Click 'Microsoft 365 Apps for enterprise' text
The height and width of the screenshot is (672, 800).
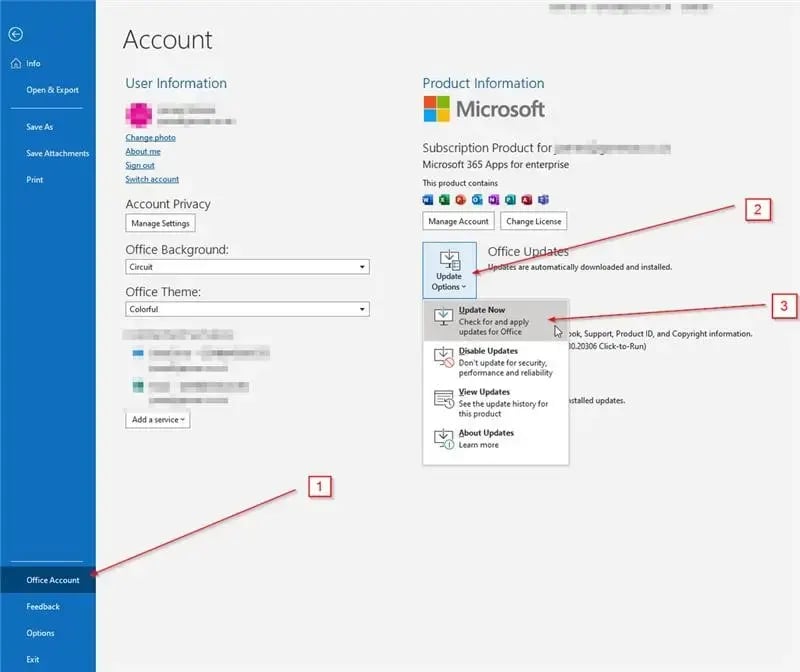point(495,164)
